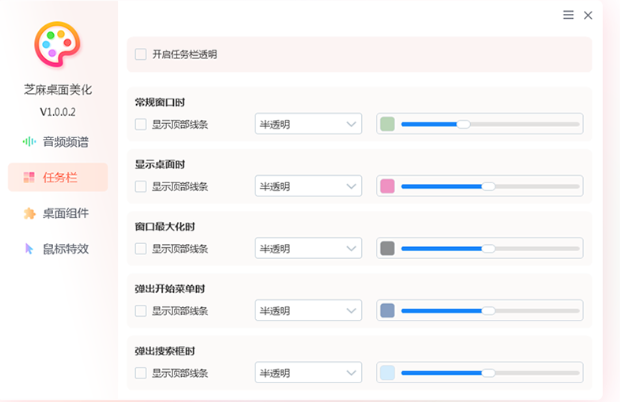Click the 鼠标特效 cursor icon
Image resolution: width=620 pixels, height=402 pixels.
(29, 249)
